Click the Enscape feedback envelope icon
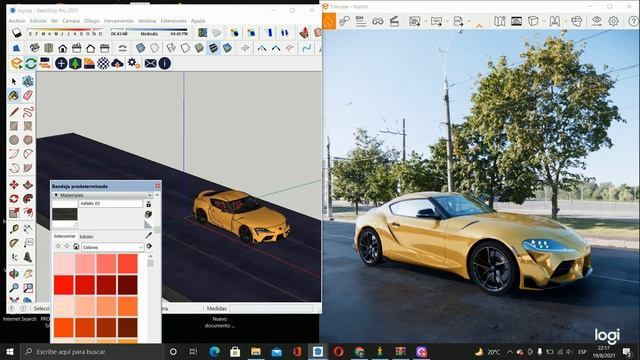 pos(150,63)
